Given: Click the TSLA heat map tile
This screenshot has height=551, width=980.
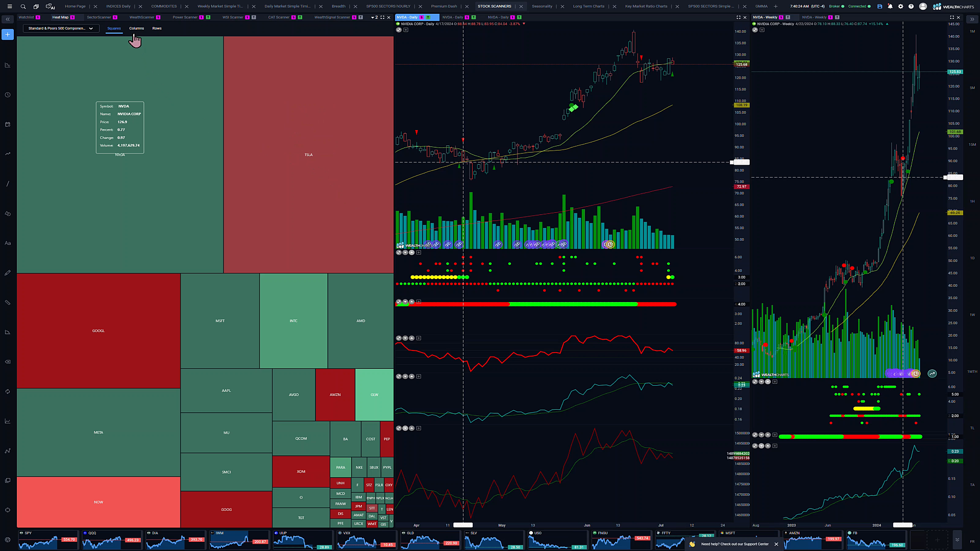Looking at the screenshot, I should [308, 155].
